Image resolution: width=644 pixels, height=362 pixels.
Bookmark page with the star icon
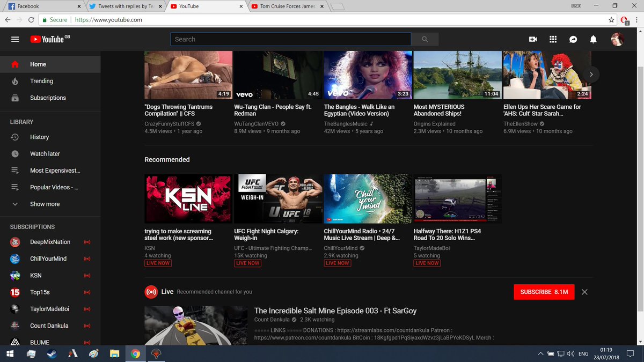[611, 20]
